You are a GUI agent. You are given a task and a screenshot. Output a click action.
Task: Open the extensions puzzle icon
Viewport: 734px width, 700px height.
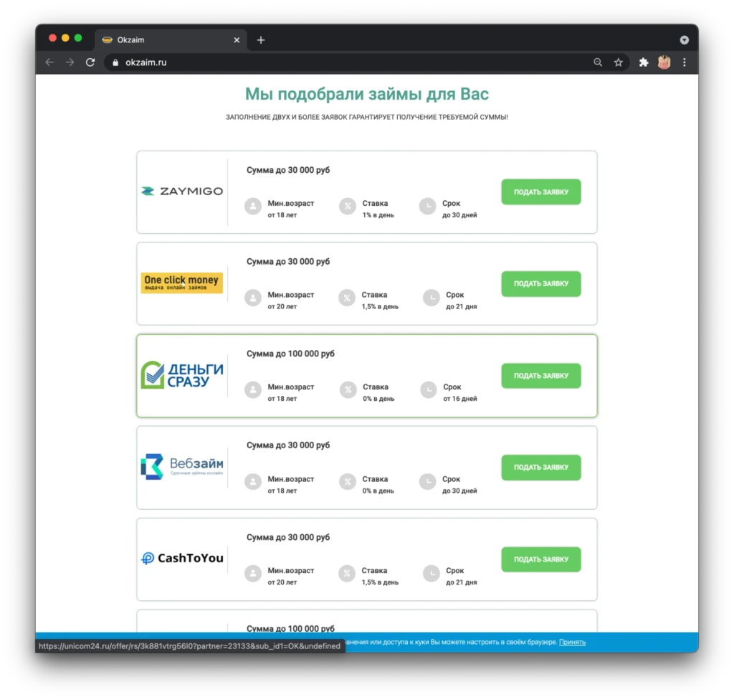point(644,62)
